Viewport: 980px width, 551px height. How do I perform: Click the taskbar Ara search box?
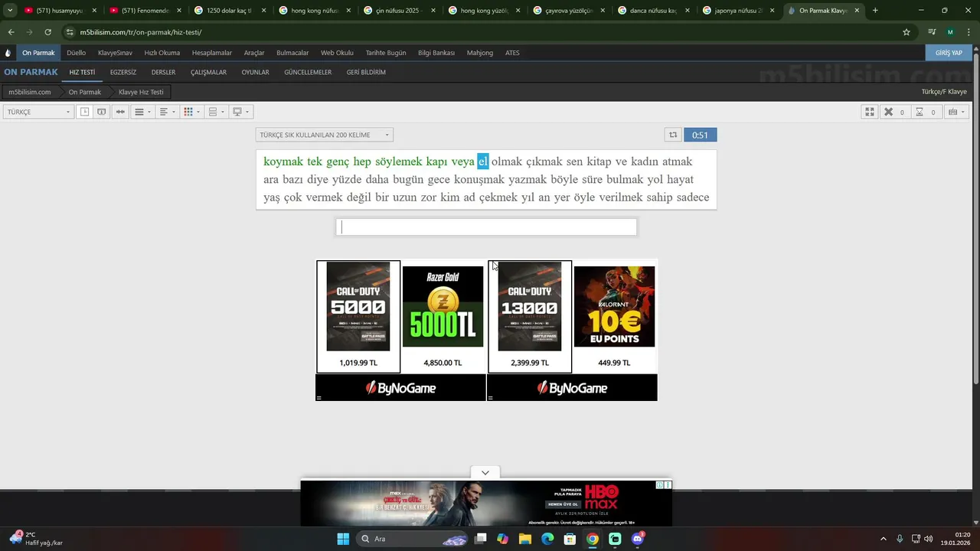(x=412, y=539)
